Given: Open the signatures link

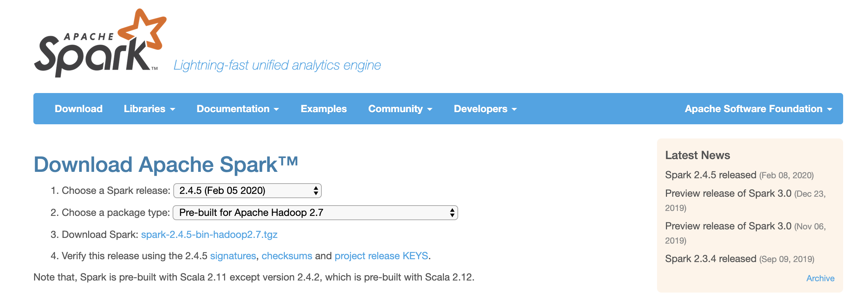Looking at the screenshot, I should (233, 256).
